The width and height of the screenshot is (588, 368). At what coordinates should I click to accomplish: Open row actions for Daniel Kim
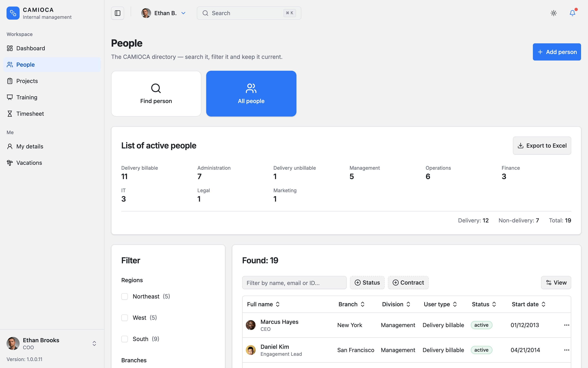pos(567,350)
